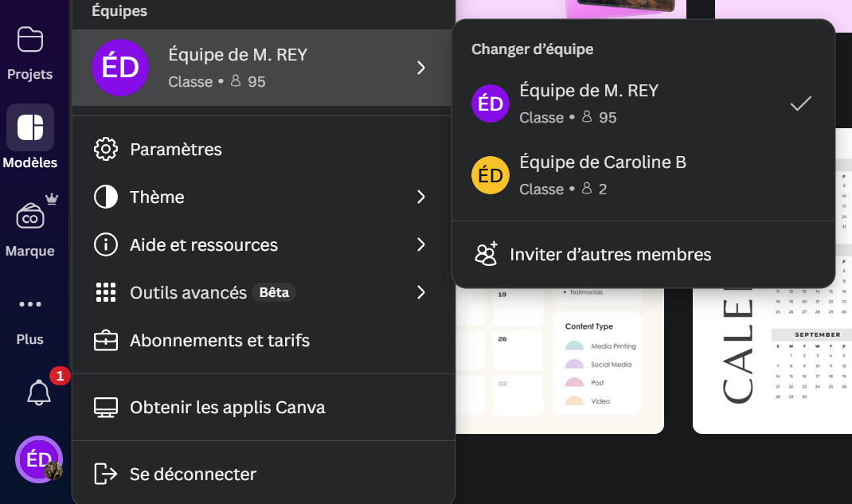Click the purple ÉD team avatar in Équipes
Image resolution: width=852 pixels, height=504 pixels.
(120, 68)
